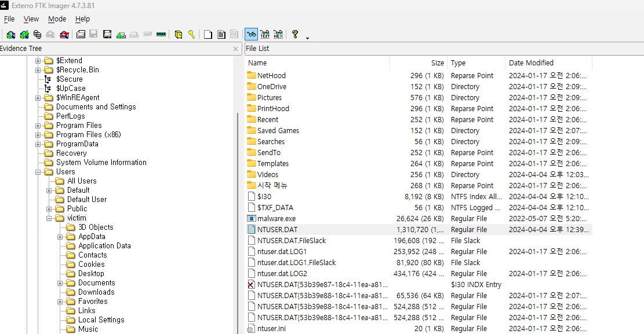Viewport: 644px width, 334px height.
Task: Select System Volume Information folder
Action: [x=101, y=163]
